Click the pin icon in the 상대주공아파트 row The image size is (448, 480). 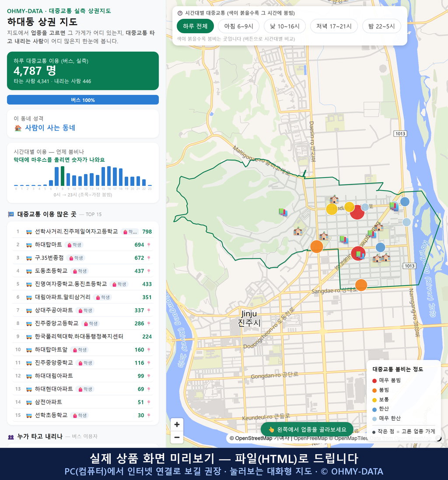(x=149, y=310)
